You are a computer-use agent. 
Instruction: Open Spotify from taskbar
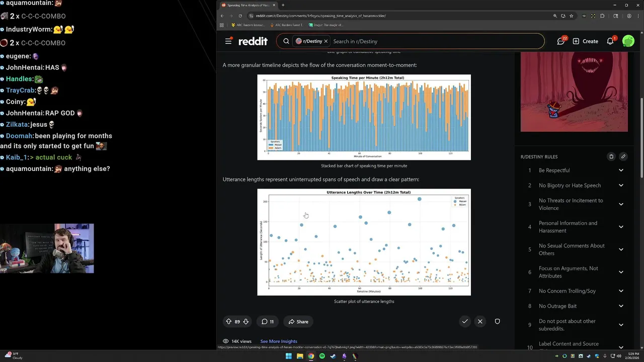[322, 356]
